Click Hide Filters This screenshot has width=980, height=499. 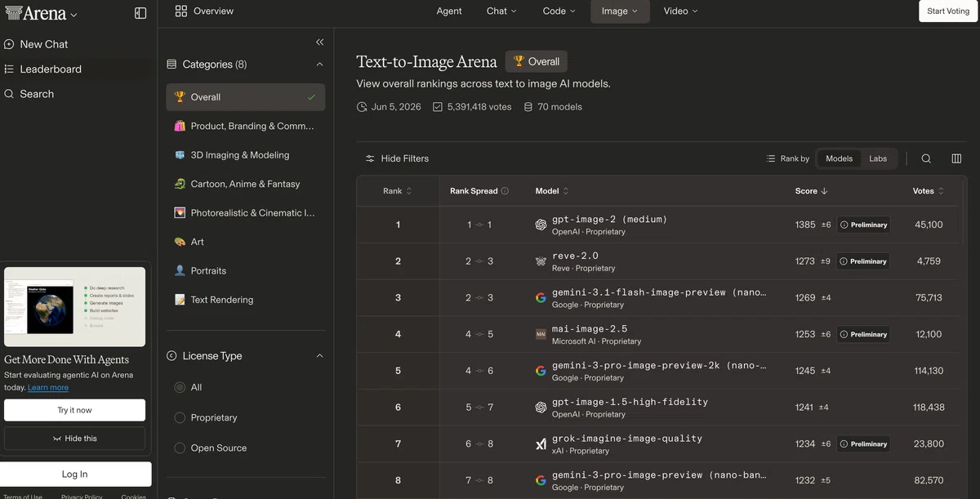397,158
